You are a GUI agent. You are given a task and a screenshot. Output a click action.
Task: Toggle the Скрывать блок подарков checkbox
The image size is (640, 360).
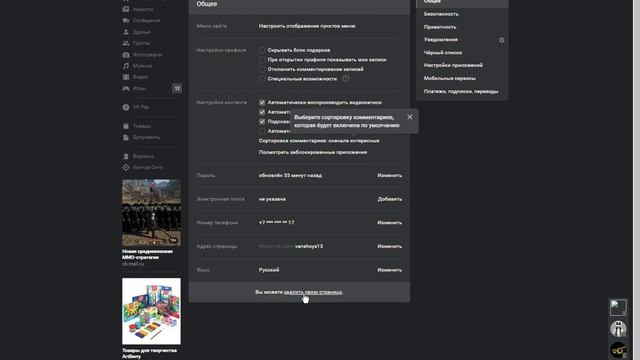(x=262, y=50)
